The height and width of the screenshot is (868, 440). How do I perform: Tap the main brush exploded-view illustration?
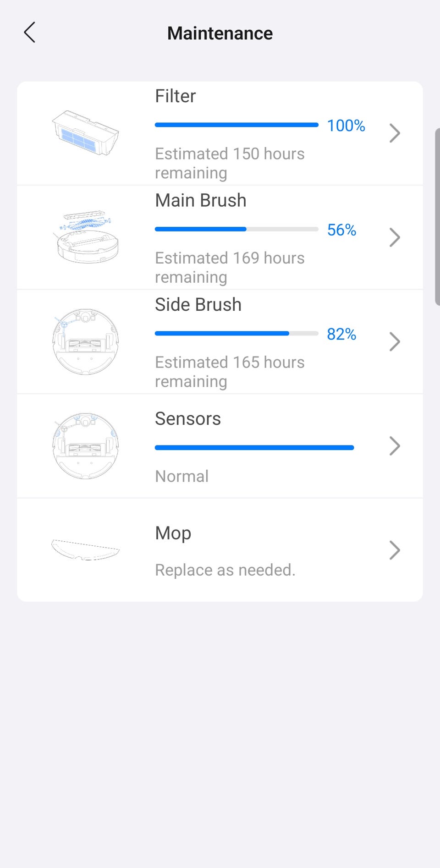[x=86, y=237]
